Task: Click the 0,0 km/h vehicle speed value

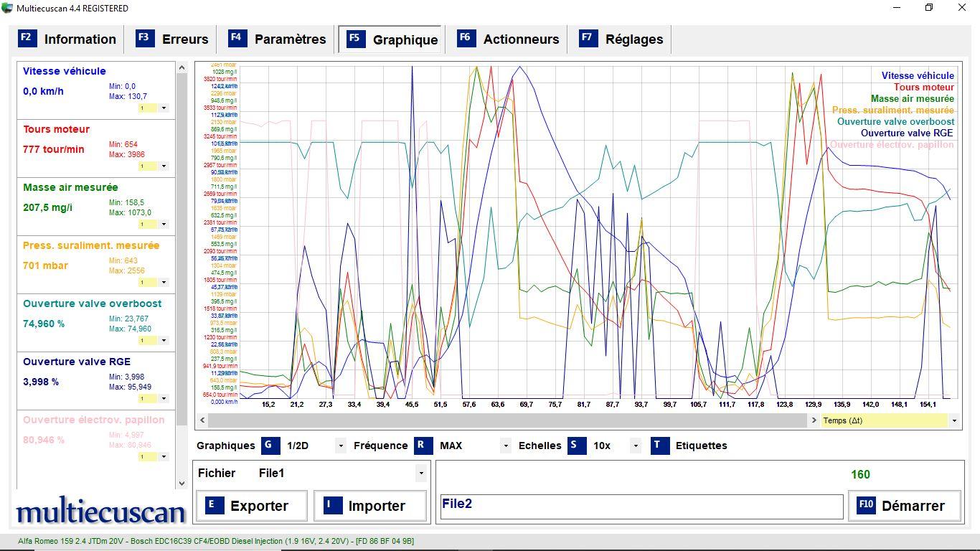Action: click(x=43, y=91)
